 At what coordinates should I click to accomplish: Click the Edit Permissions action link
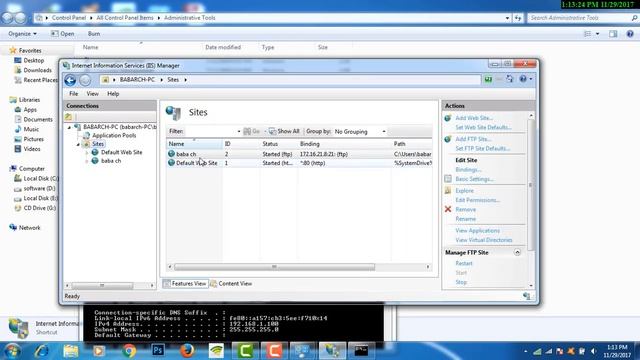(x=478, y=200)
